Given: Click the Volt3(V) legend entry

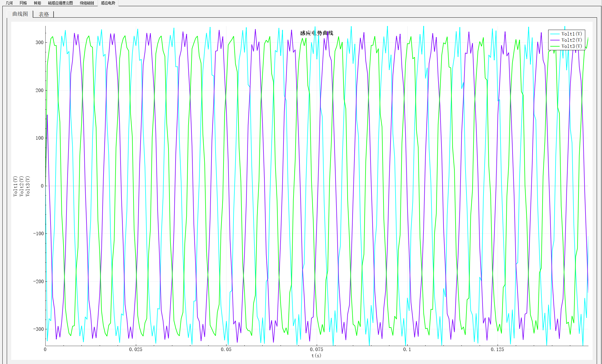Looking at the screenshot, I should 572,46.
